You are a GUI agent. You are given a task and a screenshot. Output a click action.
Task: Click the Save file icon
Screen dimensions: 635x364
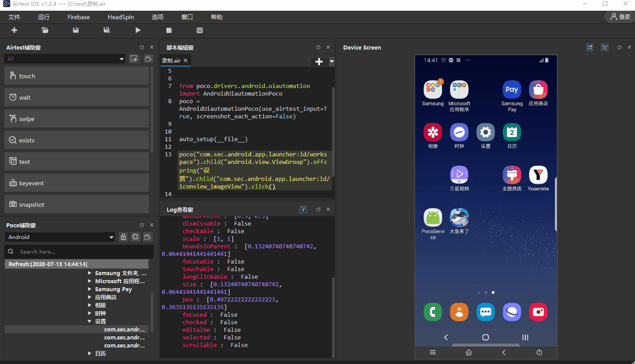tap(76, 30)
